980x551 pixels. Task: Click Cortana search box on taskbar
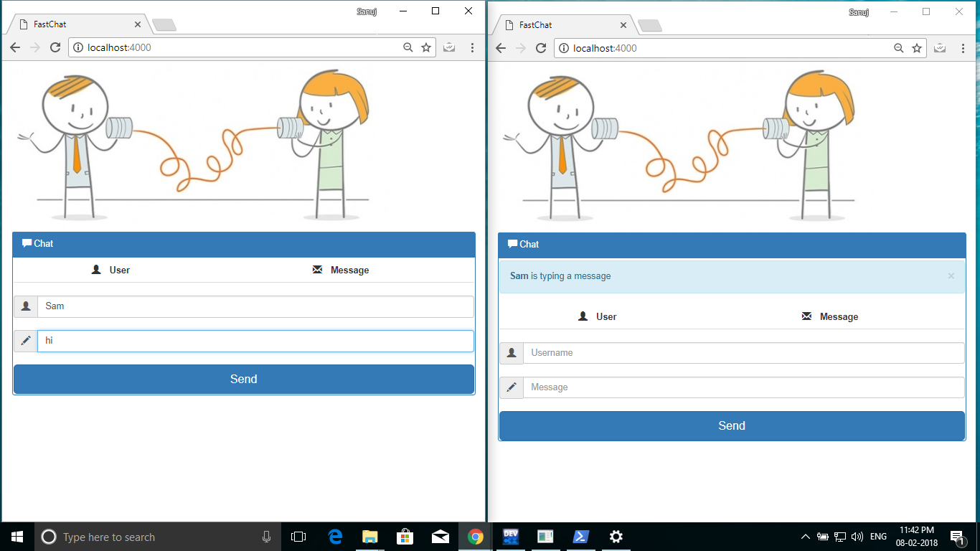(158, 537)
